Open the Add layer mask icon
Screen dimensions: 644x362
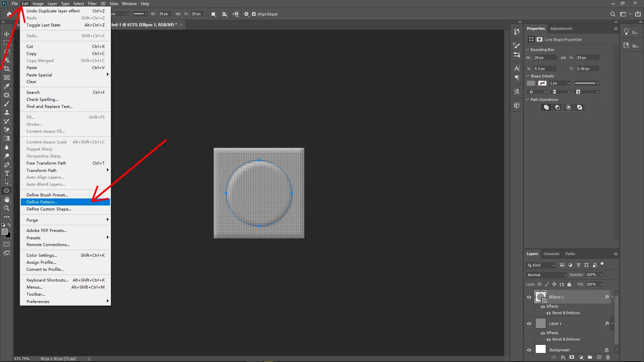point(572,357)
